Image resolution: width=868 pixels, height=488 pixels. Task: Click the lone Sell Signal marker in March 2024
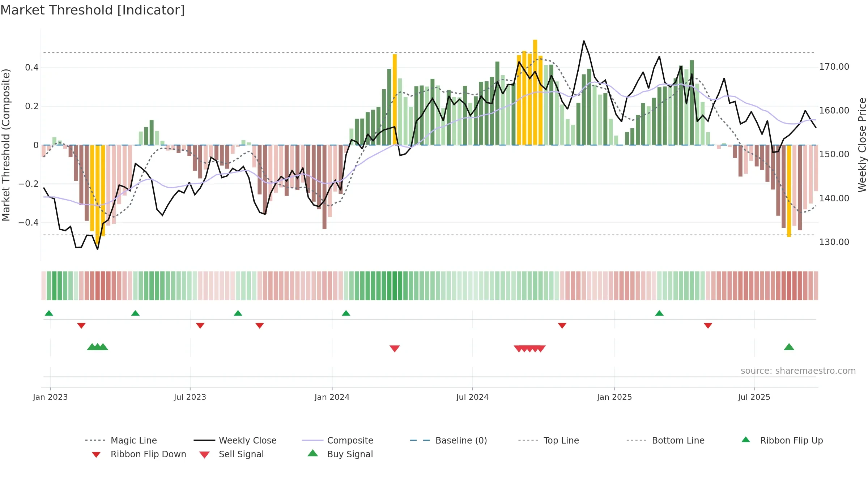[x=395, y=348]
